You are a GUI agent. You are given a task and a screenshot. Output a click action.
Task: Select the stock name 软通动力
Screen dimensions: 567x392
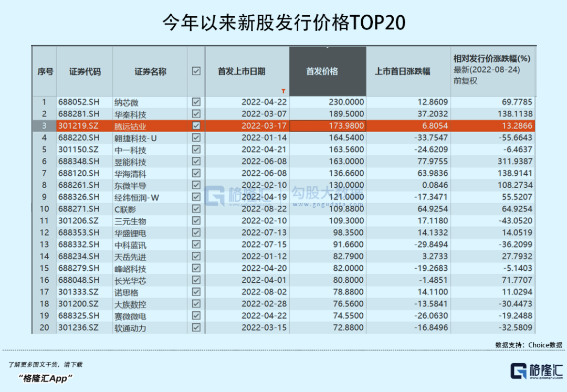click(x=130, y=328)
